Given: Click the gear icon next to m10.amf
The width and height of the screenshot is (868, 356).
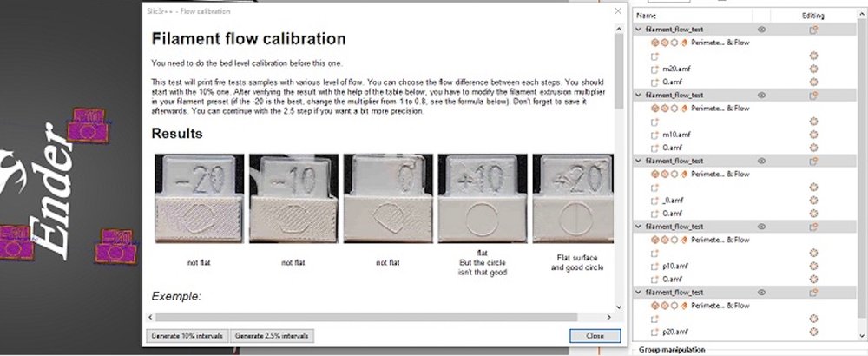Looking at the screenshot, I should click(813, 135).
